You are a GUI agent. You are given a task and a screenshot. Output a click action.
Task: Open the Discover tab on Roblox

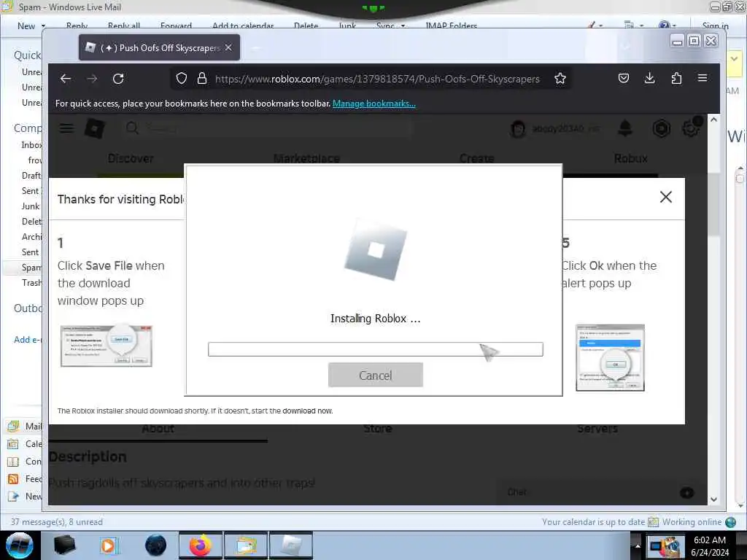[131, 158]
